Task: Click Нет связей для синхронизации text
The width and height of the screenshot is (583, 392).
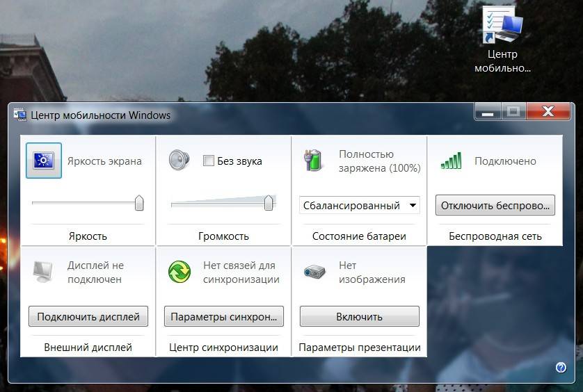Action: (x=241, y=272)
